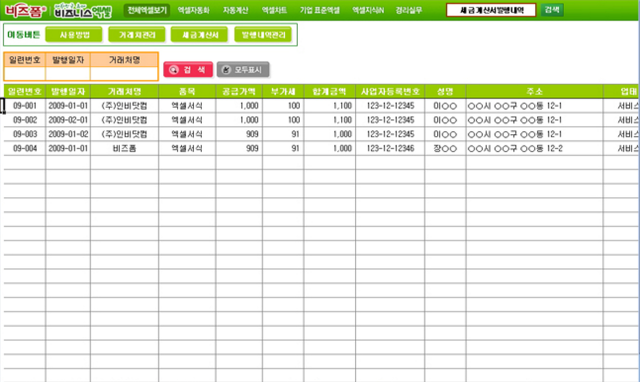
Task: Click the orange 발행일자 filter header
Action: [x=68, y=60]
